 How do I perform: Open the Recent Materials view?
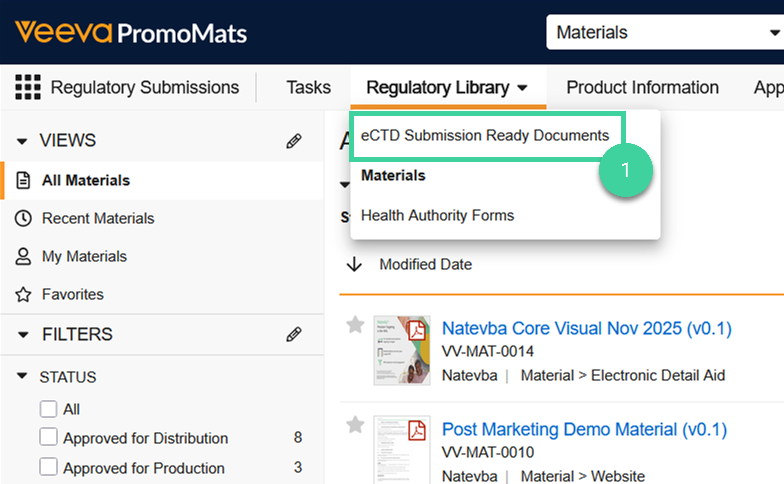click(98, 218)
